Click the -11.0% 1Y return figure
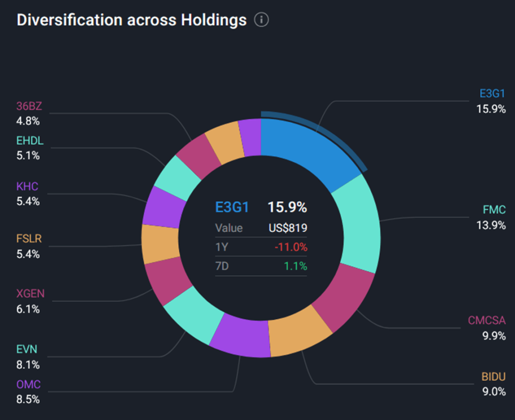 click(x=290, y=247)
